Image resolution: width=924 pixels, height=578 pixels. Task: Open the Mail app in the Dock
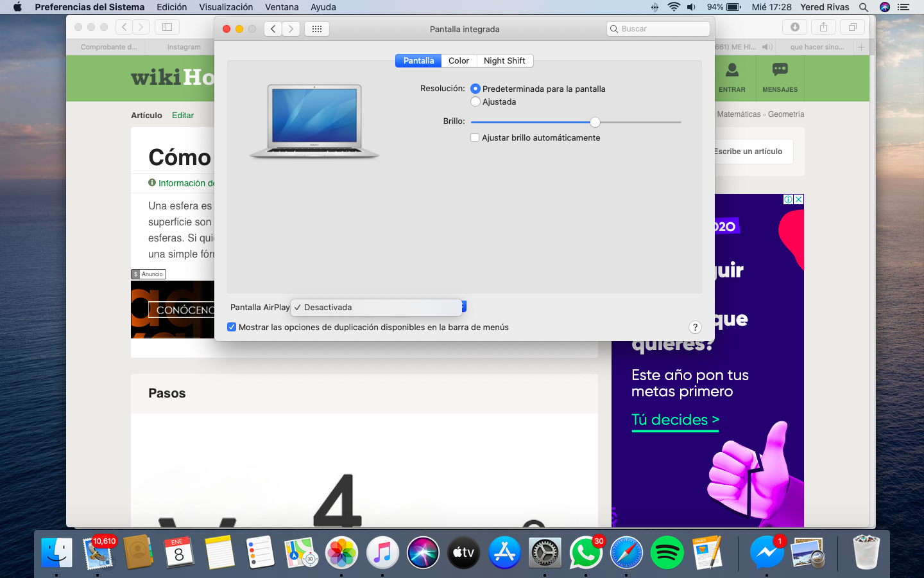click(x=98, y=552)
